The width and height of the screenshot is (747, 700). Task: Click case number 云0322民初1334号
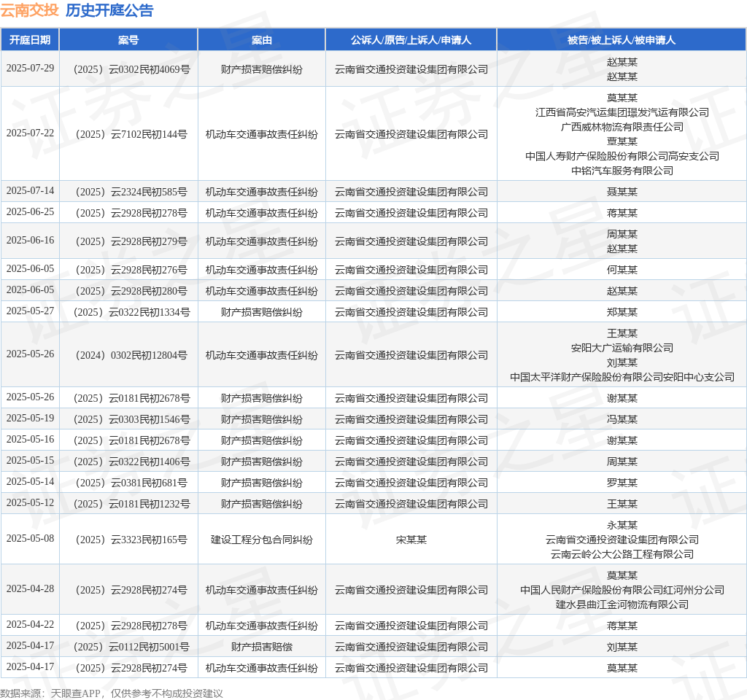pyautogui.click(x=131, y=312)
